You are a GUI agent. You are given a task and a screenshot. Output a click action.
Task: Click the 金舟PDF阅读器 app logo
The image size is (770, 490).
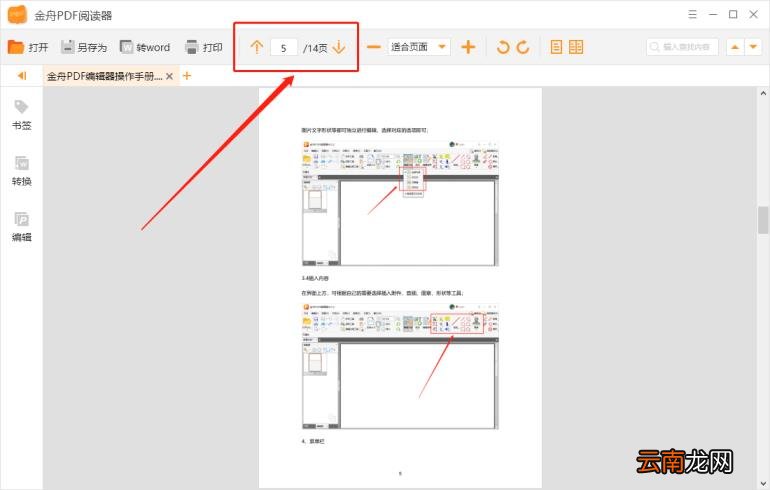[x=17, y=15]
